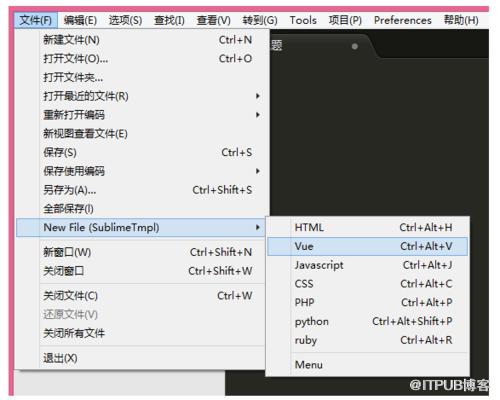Create new CSS template file
Image resolution: width=500 pixels, height=400 pixels.
click(x=368, y=284)
